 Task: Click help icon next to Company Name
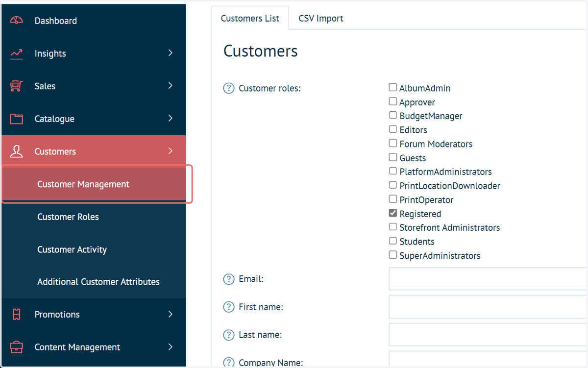229,363
